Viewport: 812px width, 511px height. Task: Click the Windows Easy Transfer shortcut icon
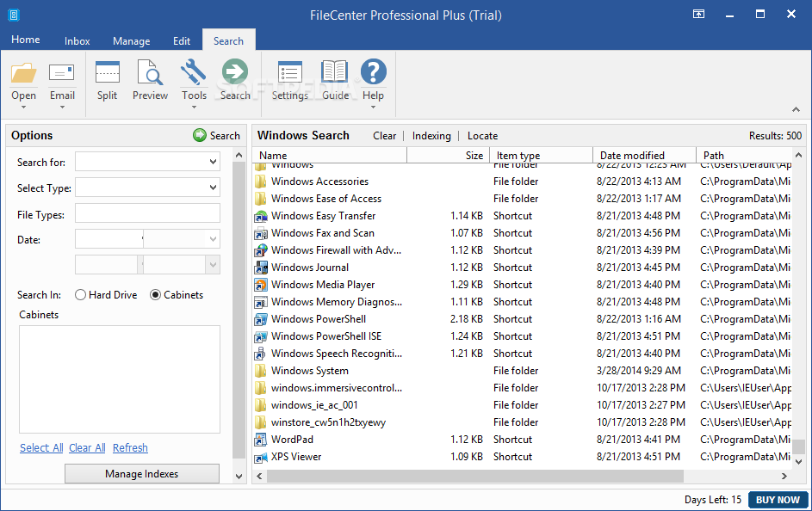(261, 216)
